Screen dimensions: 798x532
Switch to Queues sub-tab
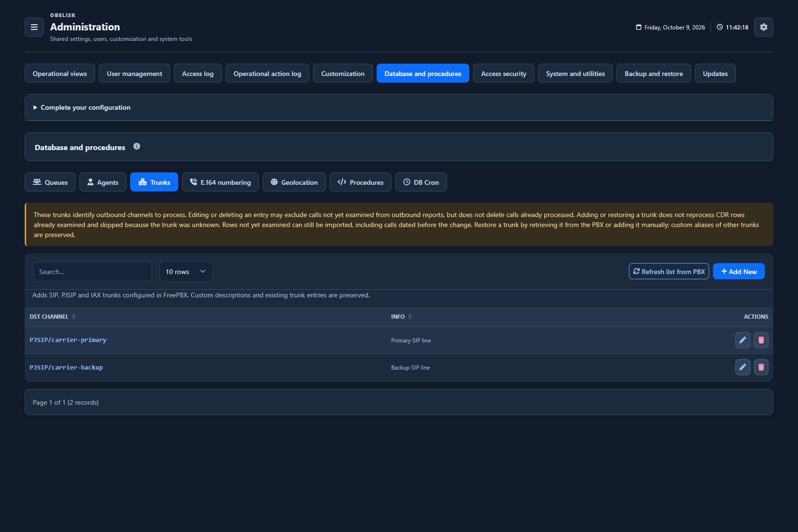pyautogui.click(x=50, y=182)
